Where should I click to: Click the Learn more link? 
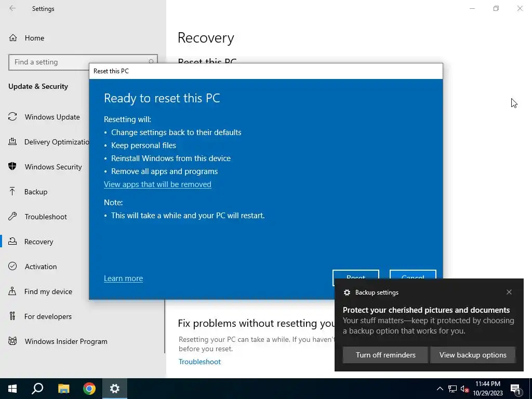pyautogui.click(x=123, y=278)
